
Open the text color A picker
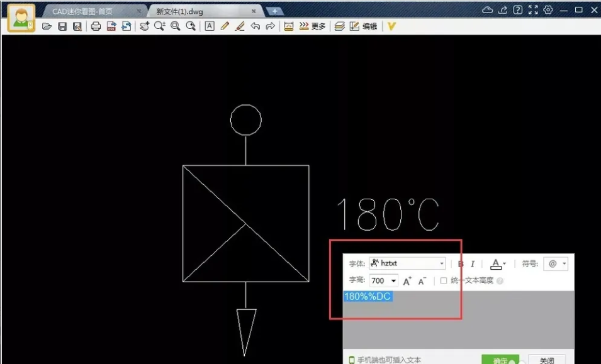click(497, 264)
